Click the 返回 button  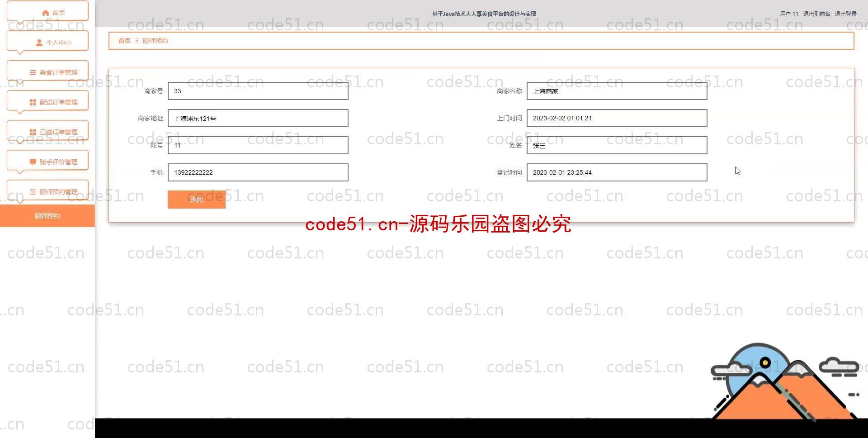197,200
